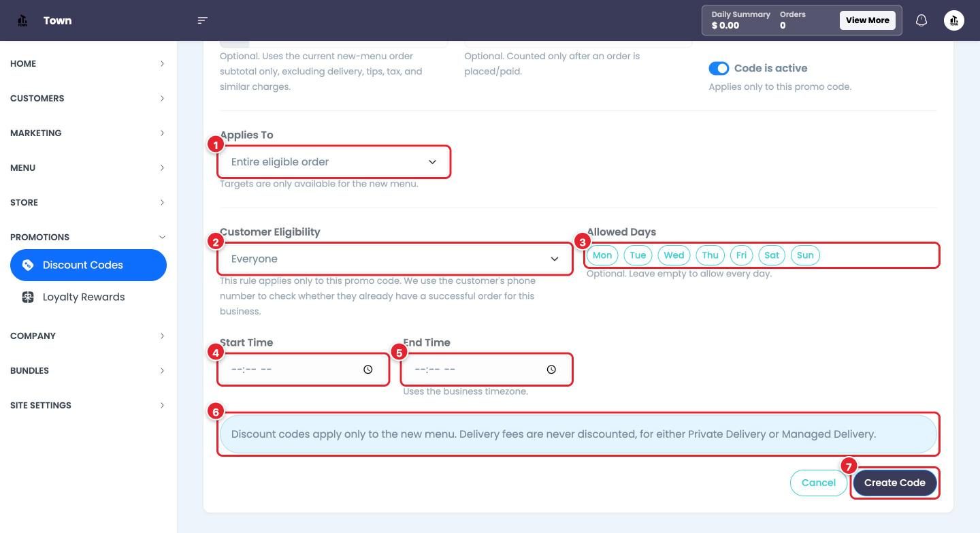Expand the BUNDLES sidebar section

coord(87,370)
